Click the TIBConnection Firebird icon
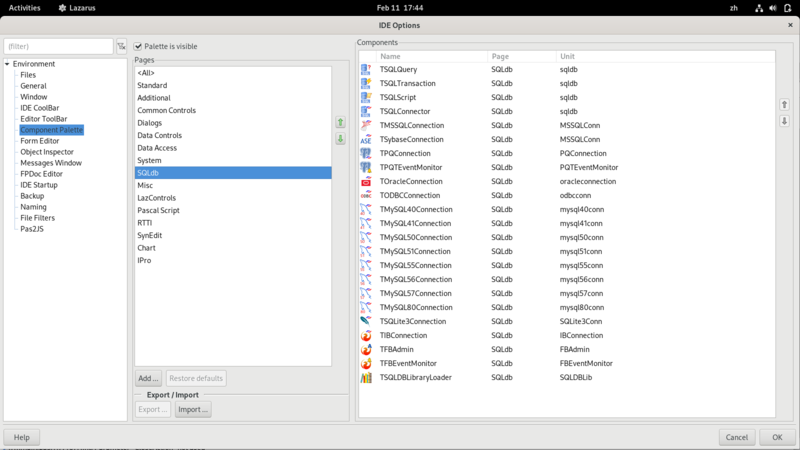The width and height of the screenshot is (800, 450). [366, 335]
